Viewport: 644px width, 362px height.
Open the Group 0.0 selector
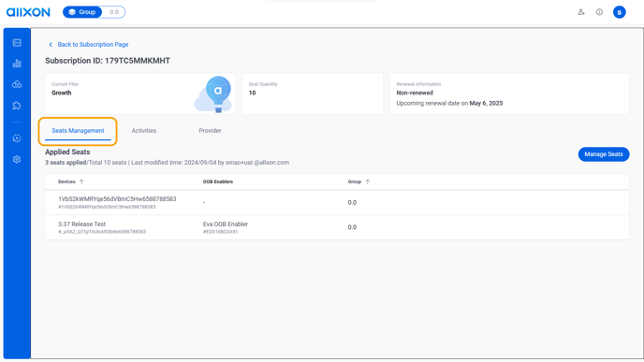(x=94, y=12)
